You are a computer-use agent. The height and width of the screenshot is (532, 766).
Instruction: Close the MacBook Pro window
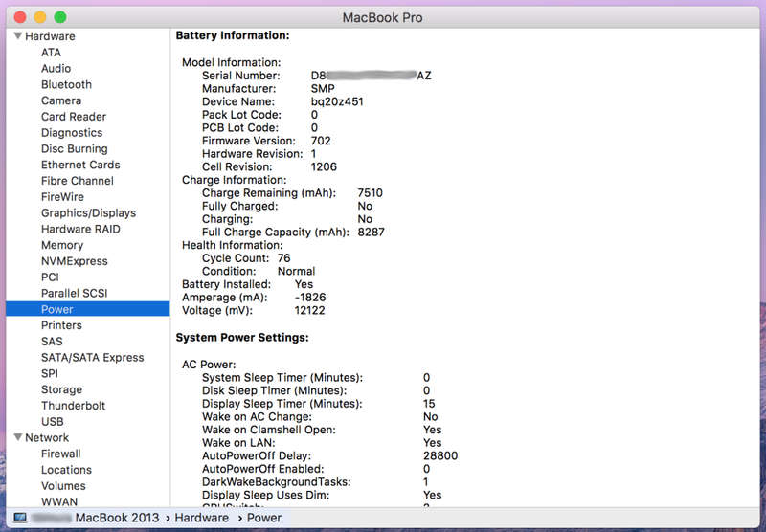[20, 17]
